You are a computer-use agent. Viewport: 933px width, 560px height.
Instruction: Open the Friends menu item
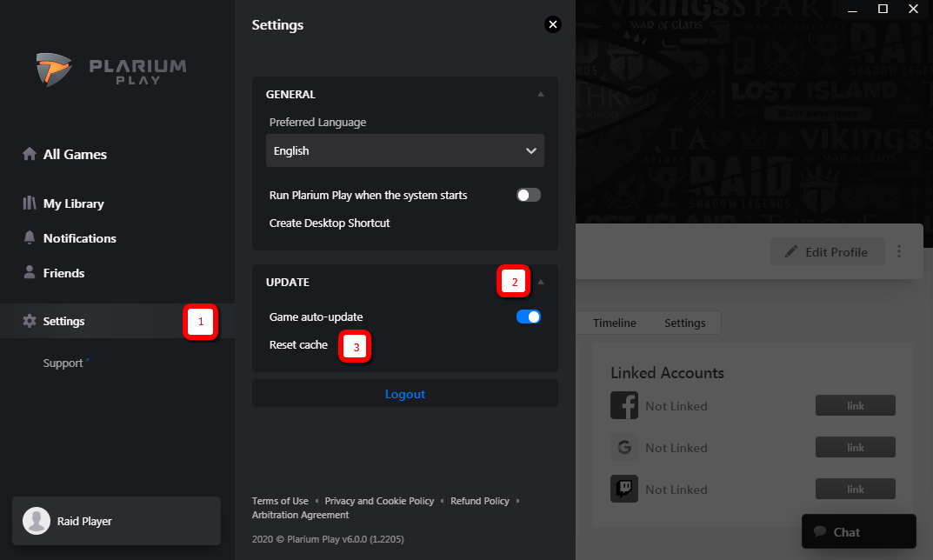point(63,273)
